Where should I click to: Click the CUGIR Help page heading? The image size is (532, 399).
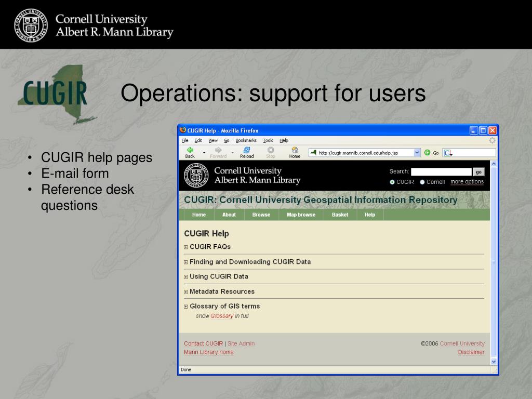(206, 233)
